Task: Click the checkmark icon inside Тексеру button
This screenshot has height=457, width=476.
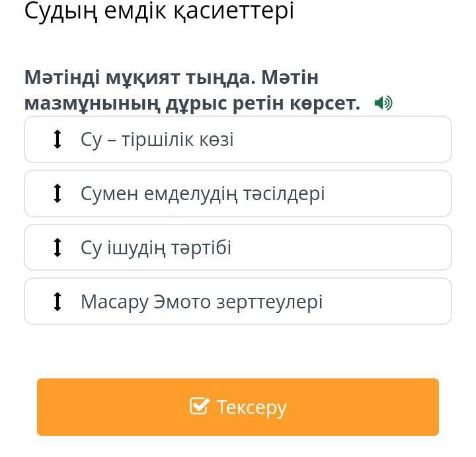Action: (x=199, y=406)
